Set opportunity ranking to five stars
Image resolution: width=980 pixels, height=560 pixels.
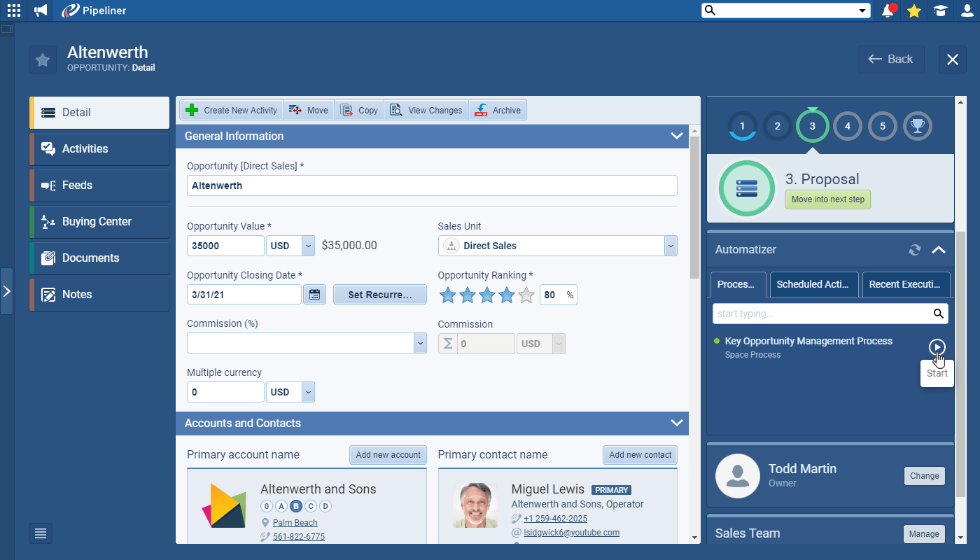coord(526,295)
